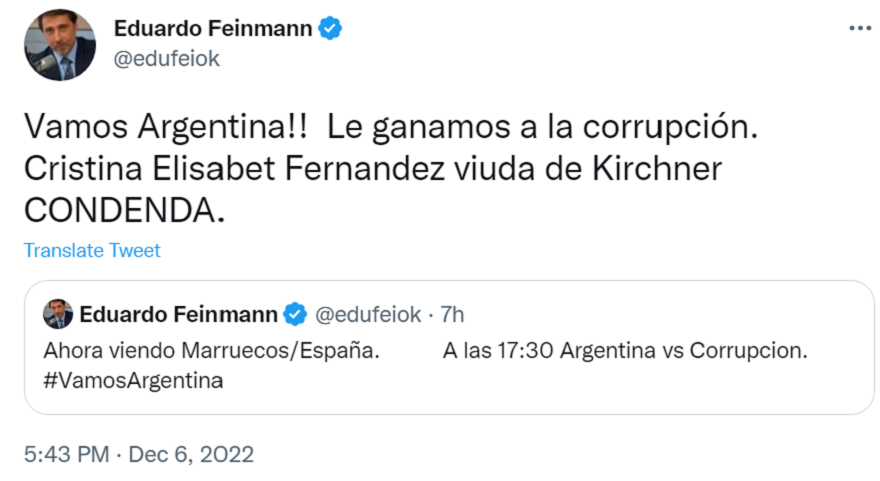Open the #VamosArgentina hashtag
This screenshot has height=481, width=880.
pos(133,380)
